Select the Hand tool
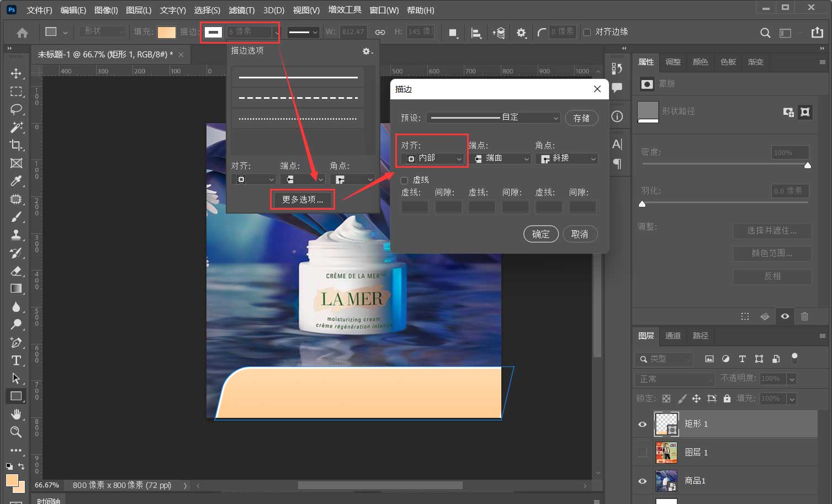Image resolution: width=832 pixels, height=504 pixels. pos(16,414)
